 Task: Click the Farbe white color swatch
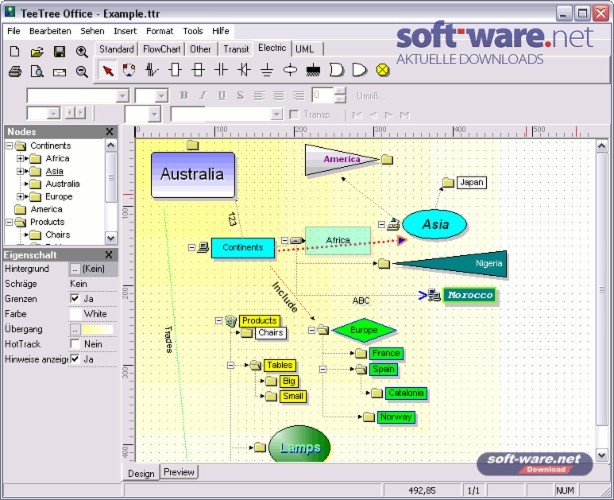pos(75,314)
